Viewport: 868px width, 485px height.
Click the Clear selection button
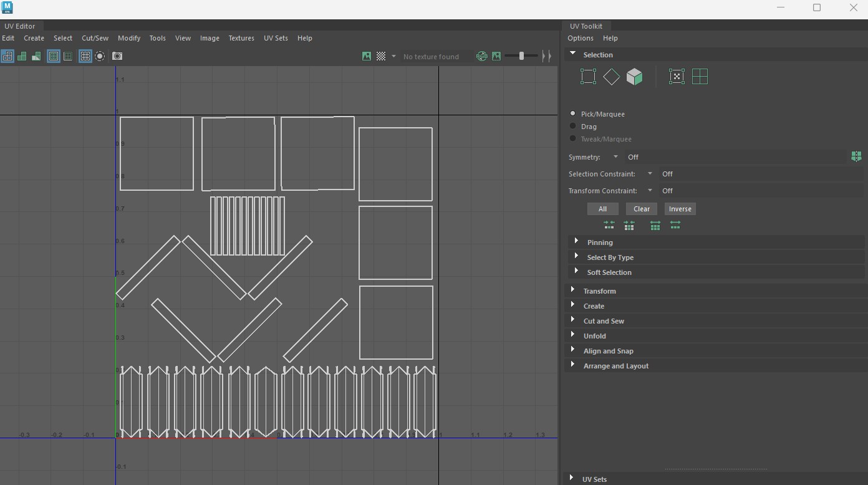642,209
